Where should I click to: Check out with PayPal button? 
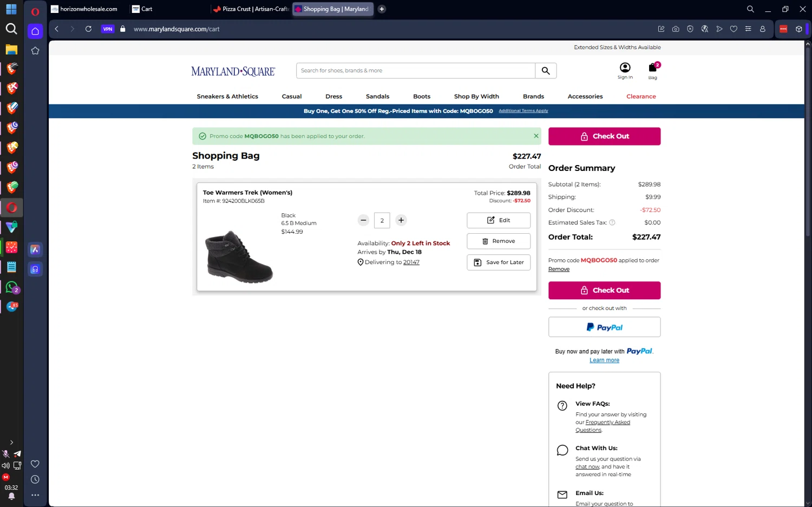[604, 327]
